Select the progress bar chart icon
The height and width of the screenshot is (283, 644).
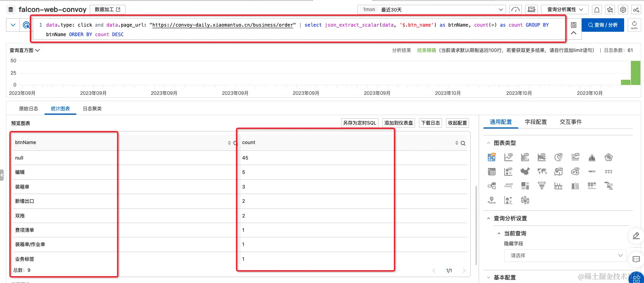tap(592, 171)
